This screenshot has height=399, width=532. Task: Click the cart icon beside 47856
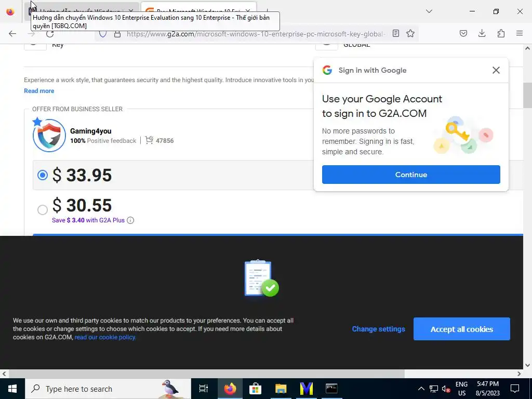[149, 140]
